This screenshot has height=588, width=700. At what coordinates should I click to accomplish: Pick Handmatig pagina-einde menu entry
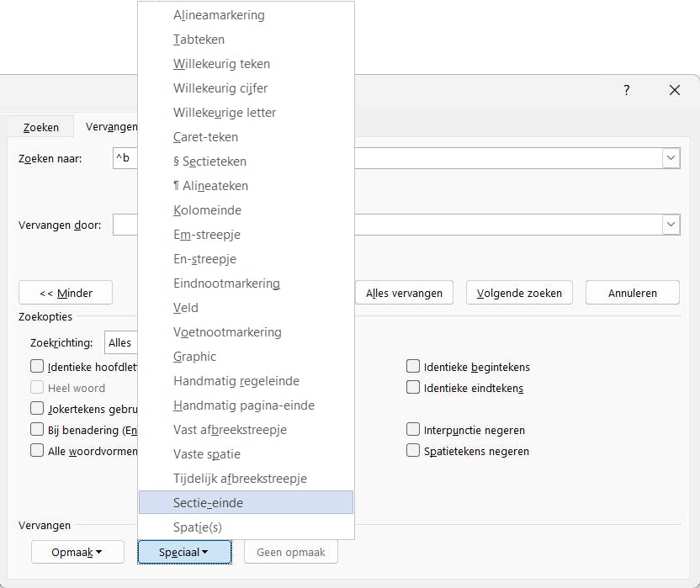point(243,405)
